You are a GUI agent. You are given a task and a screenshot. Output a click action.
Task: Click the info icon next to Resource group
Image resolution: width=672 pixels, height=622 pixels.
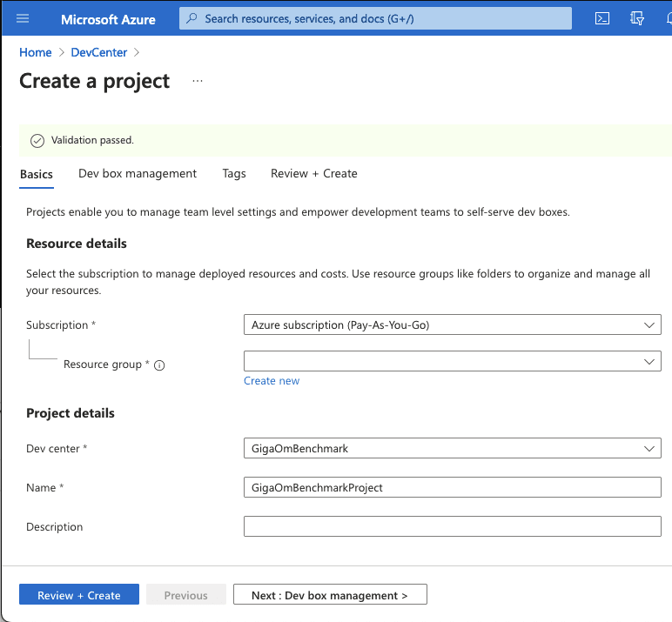[159, 365]
